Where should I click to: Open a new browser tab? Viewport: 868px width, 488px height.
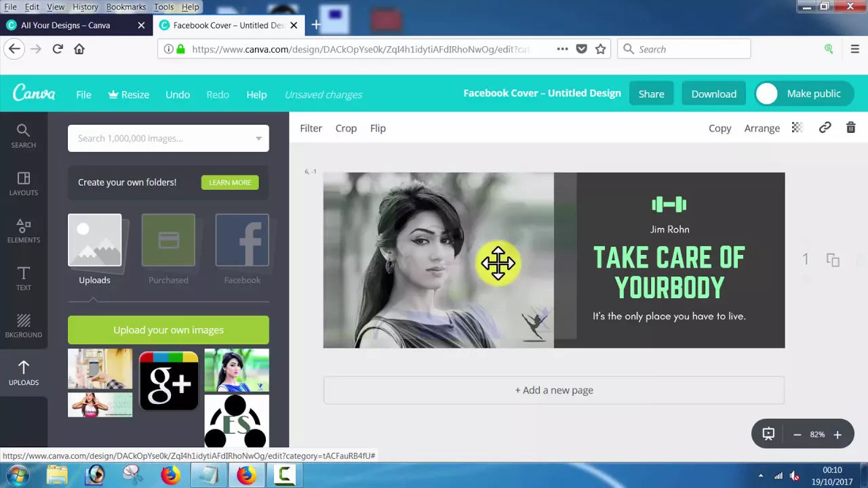pos(315,25)
